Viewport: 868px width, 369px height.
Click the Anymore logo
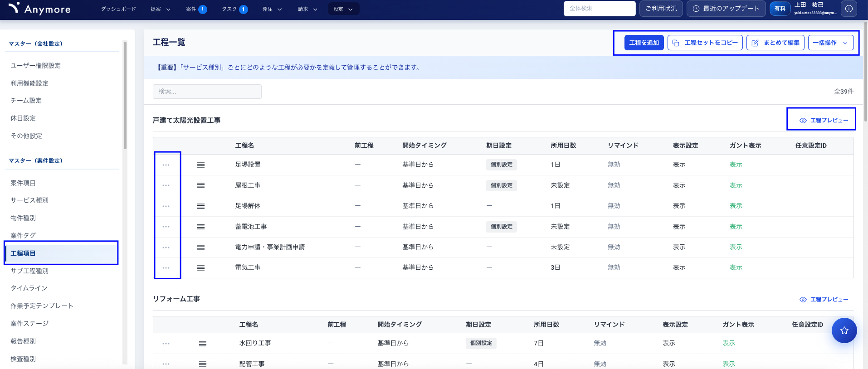point(39,9)
